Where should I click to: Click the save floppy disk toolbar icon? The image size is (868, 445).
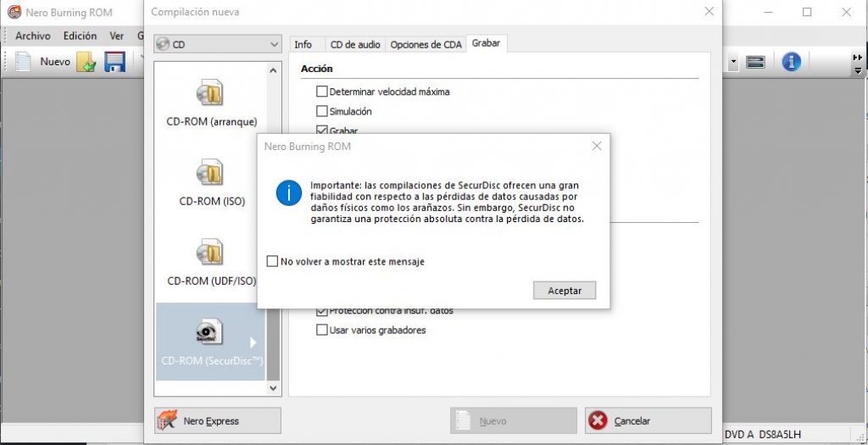click(x=115, y=62)
